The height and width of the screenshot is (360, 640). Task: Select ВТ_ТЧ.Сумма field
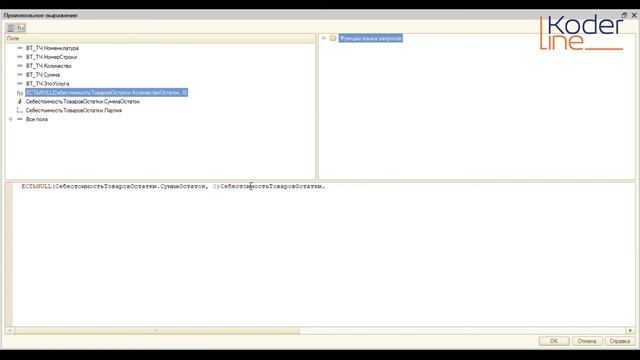point(43,75)
